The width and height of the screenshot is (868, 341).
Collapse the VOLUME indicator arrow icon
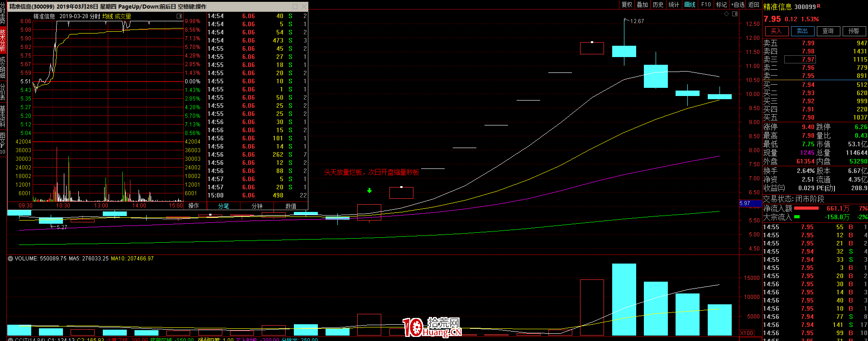coord(10,259)
